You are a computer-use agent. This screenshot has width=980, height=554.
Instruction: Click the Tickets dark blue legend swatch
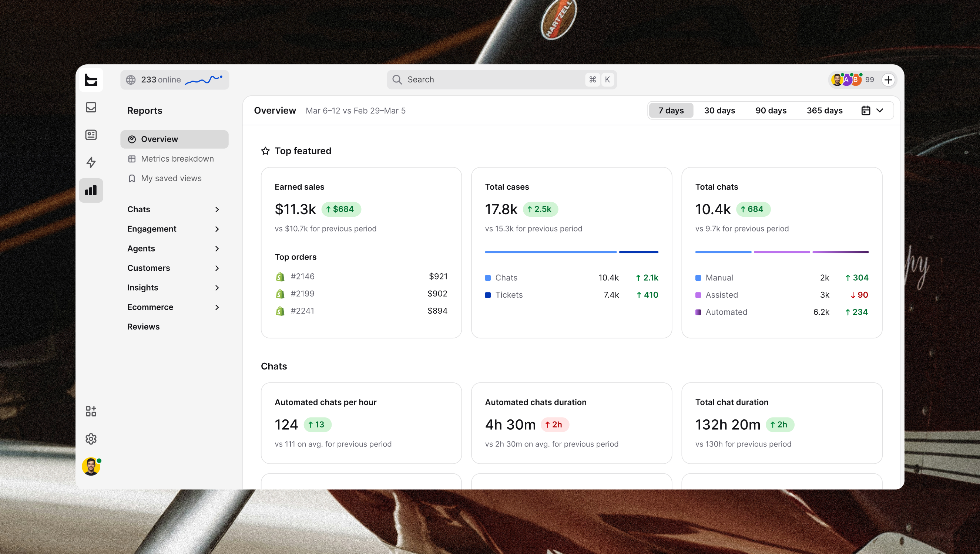point(488,295)
